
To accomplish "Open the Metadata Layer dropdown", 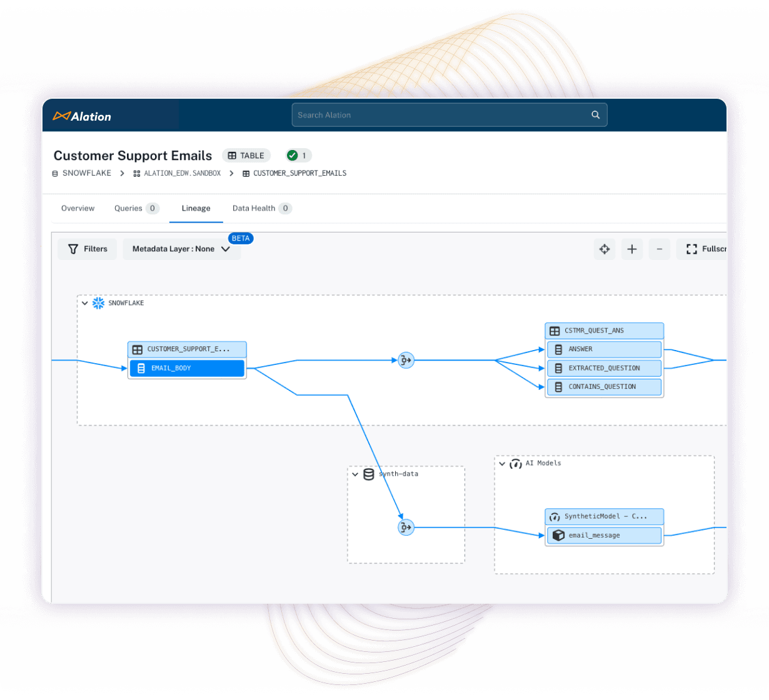I will tap(181, 249).
